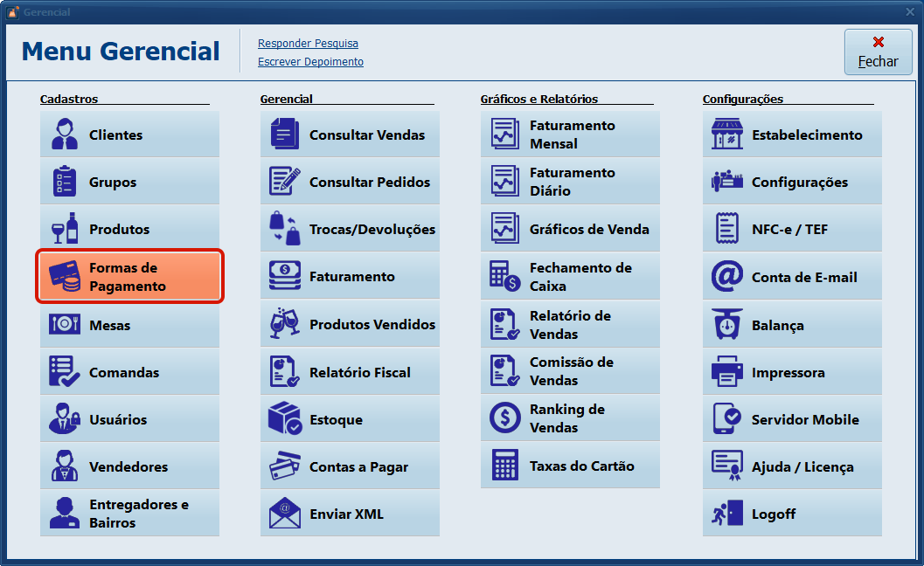The image size is (924, 566).
Task: Open Formas de Pagamento card icon
Action: click(x=65, y=277)
